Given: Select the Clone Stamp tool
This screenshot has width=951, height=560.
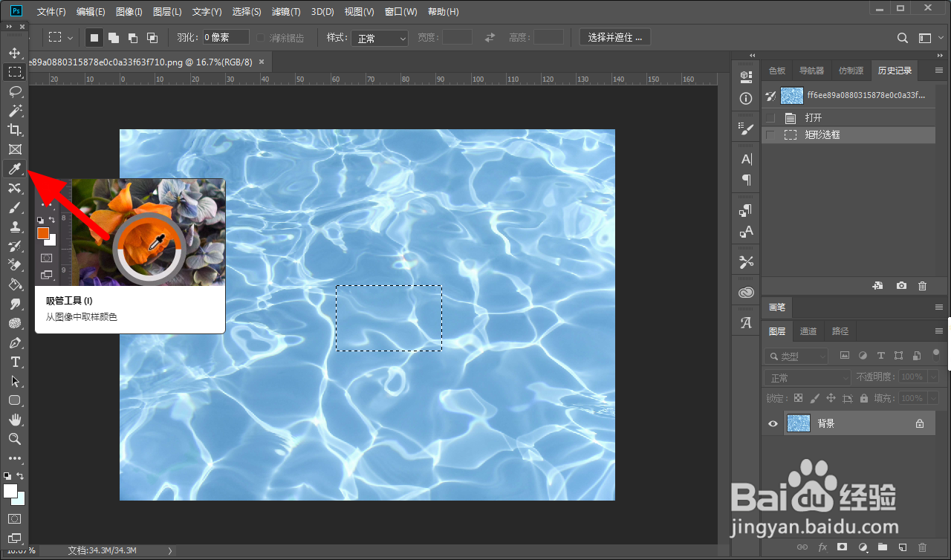Looking at the screenshot, I should tap(14, 227).
